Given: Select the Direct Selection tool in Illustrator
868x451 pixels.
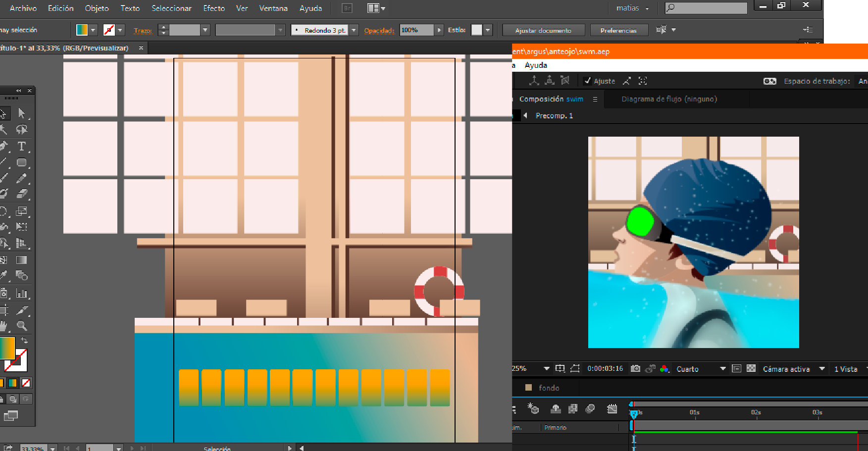Looking at the screenshot, I should coord(21,113).
